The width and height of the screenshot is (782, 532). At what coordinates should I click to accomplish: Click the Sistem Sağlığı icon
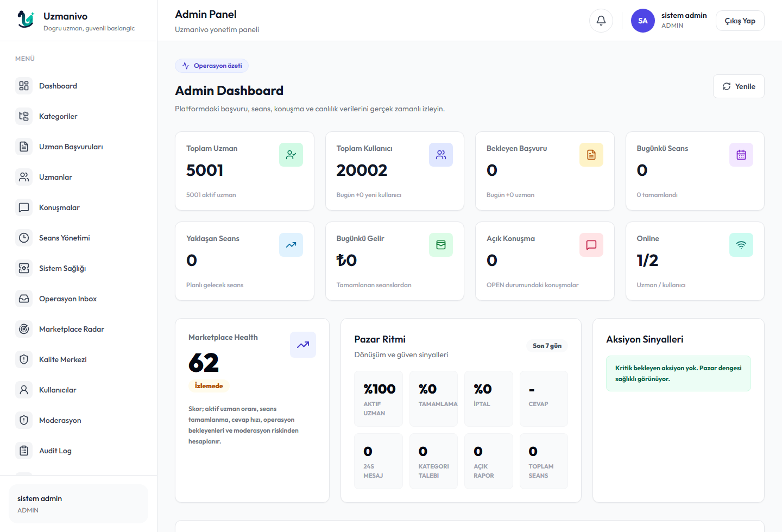pyautogui.click(x=24, y=268)
